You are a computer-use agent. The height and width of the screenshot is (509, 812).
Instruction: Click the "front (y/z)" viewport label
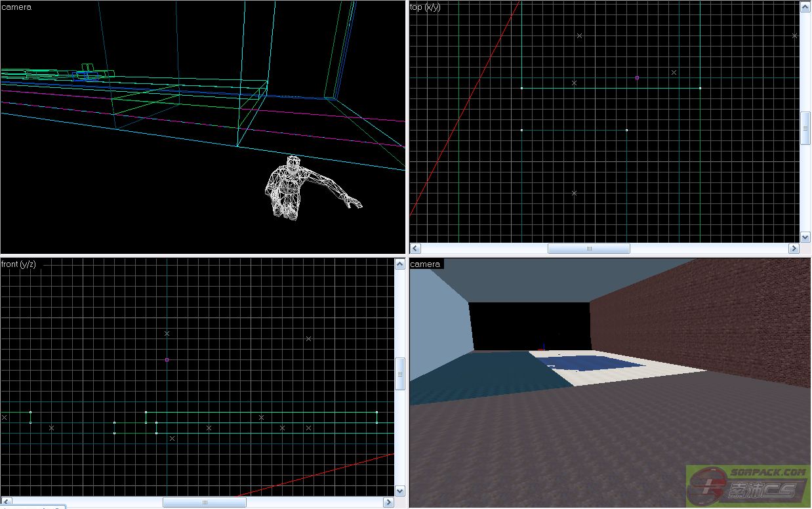pos(19,264)
